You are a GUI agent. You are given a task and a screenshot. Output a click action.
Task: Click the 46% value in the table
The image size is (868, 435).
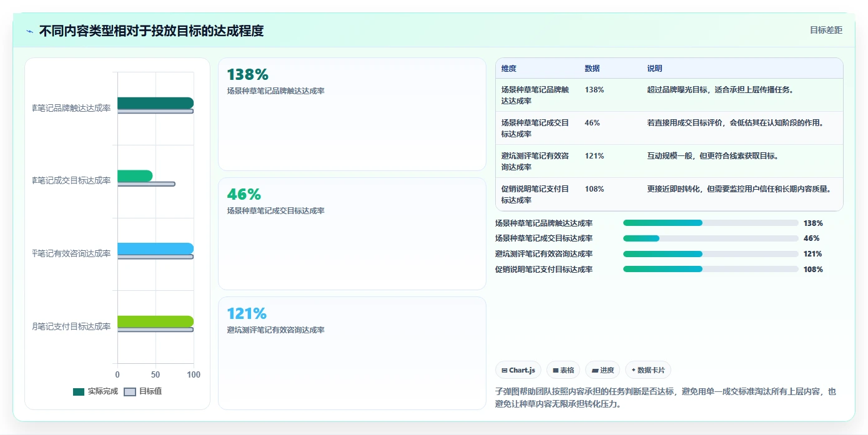(593, 123)
